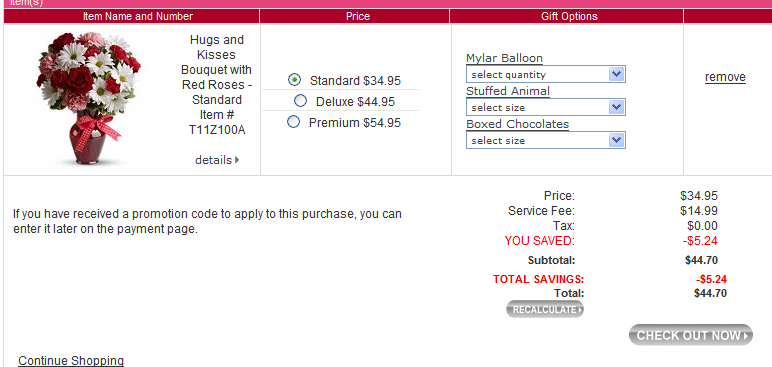Choose the Deluxe $44.95 radio option

(300, 101)
